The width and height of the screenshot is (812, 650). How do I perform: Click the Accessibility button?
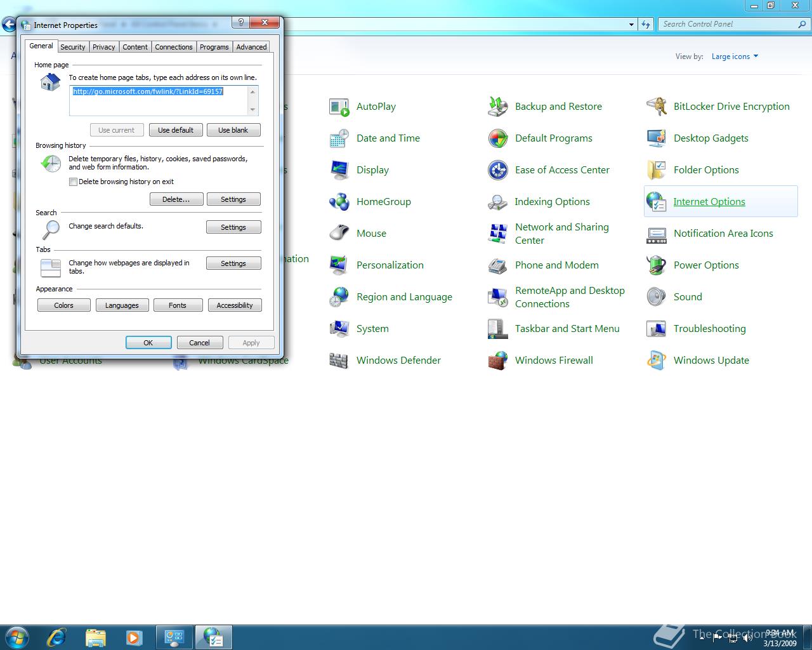[235, 305]
